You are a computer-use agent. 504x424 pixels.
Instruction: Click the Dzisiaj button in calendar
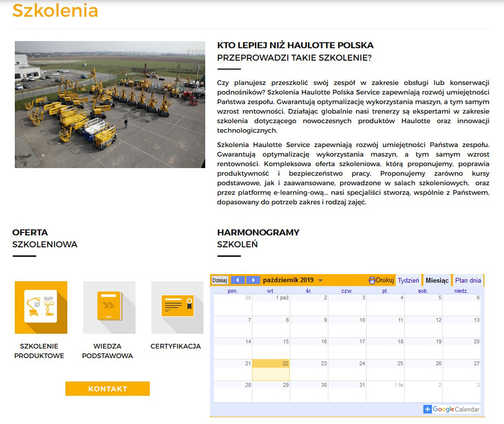(x=220, y=280)
